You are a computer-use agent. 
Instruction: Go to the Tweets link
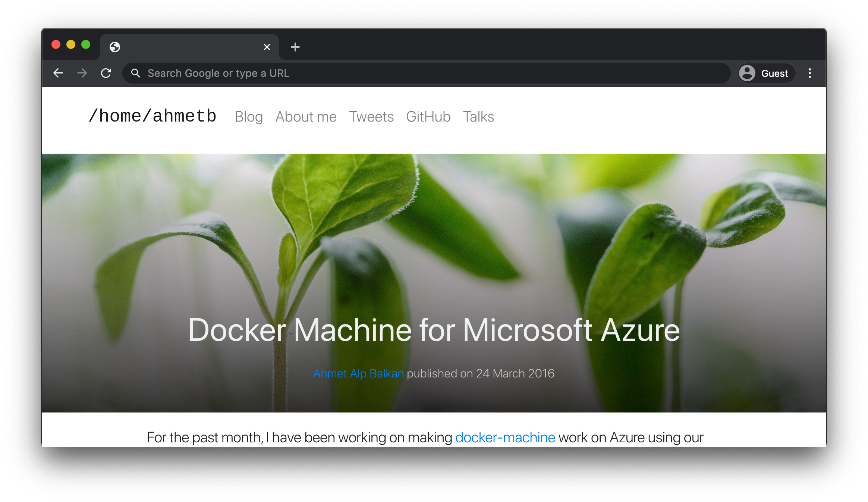pyautogui.click(x=371, y=117)
